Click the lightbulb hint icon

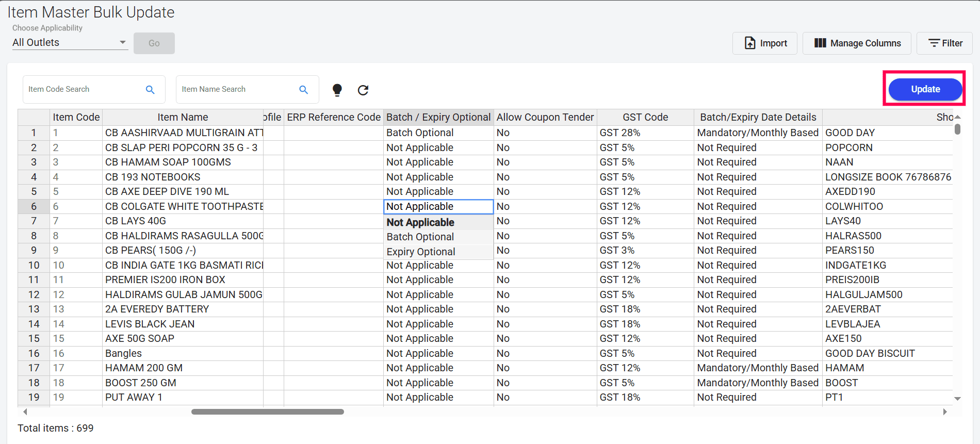[x=337, y=90]
